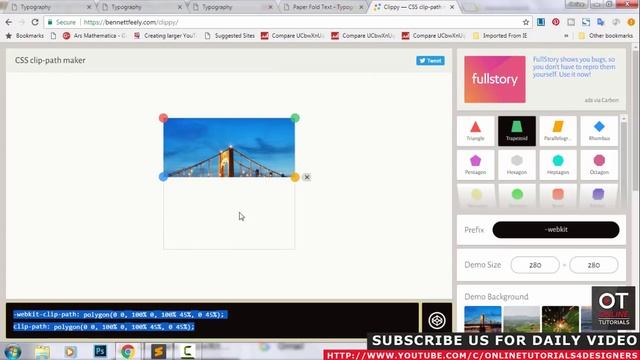Select the Octagon shape

click(599, 165)
